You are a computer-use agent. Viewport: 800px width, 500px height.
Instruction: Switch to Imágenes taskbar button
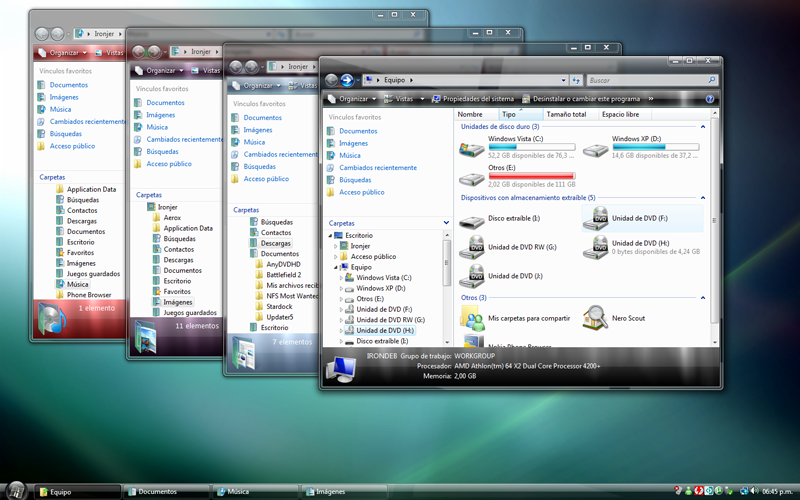coord(344,492)
